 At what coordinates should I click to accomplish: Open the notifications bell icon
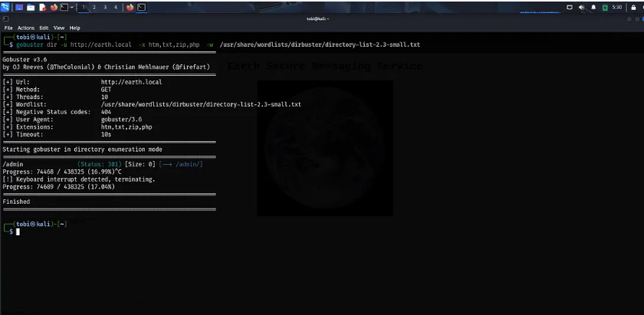(593, 8)
